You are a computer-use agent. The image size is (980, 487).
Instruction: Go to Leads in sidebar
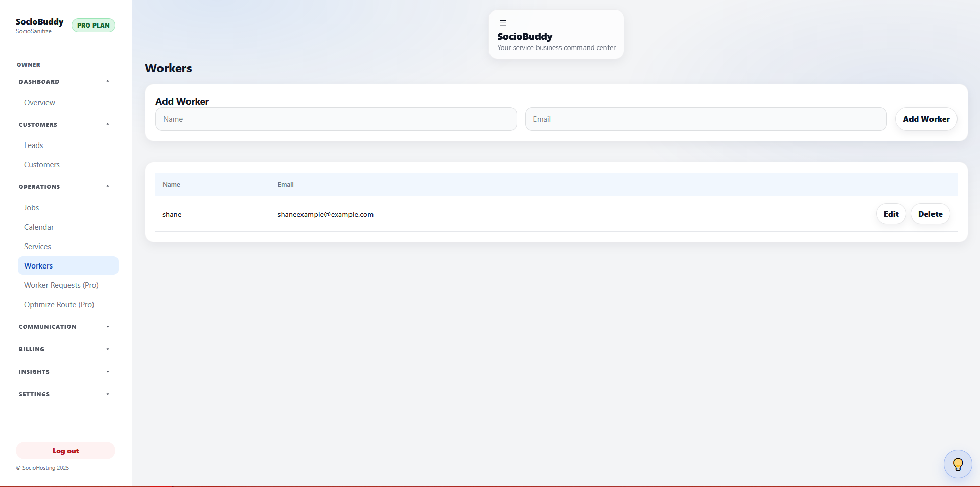pyautogui.click(x=34, y=145)
